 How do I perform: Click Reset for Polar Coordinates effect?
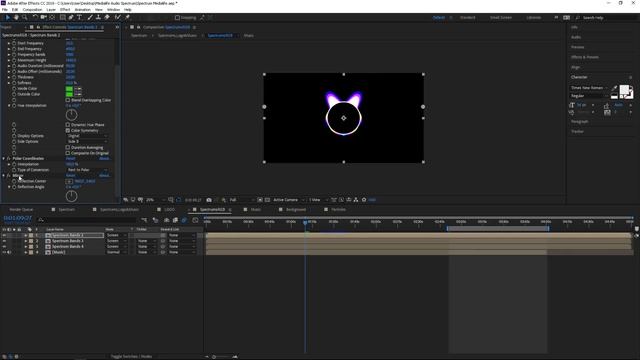click(71, 158)
